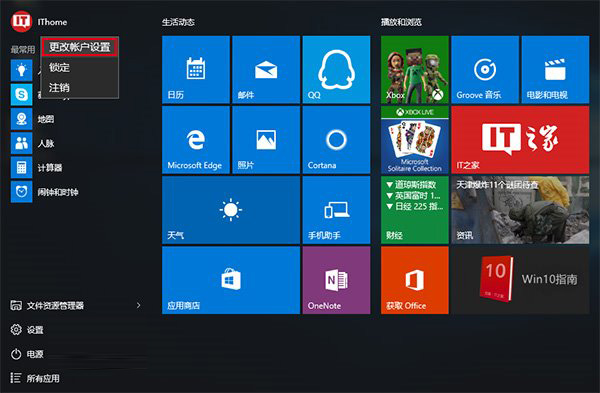Click the lightbulb tips app icon
The image size is (600, 393).
(21, 70)
